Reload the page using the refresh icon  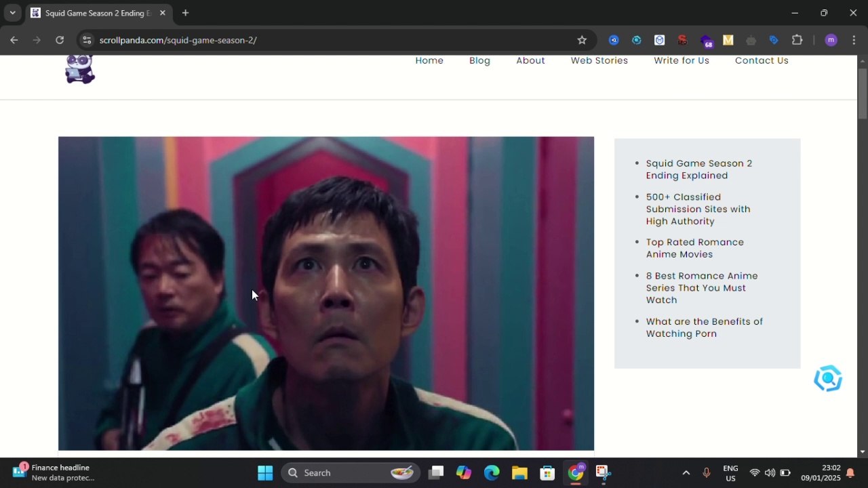(x=60, y=40)
